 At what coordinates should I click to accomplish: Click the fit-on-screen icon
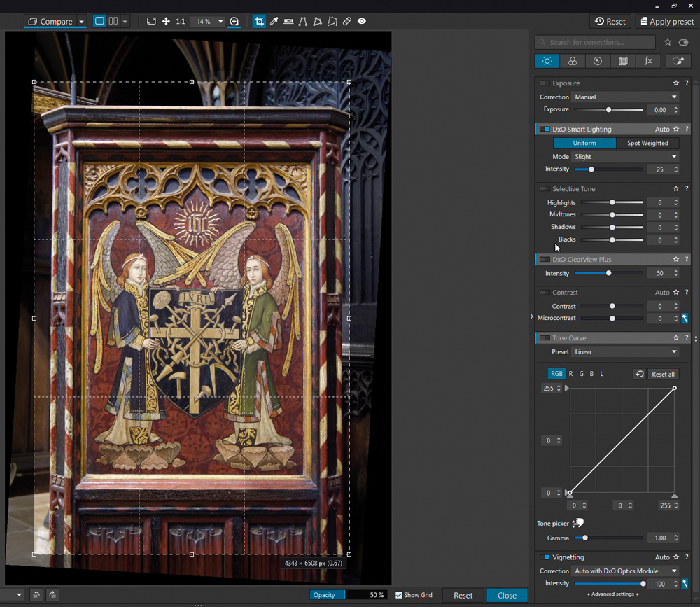(151, 21)
